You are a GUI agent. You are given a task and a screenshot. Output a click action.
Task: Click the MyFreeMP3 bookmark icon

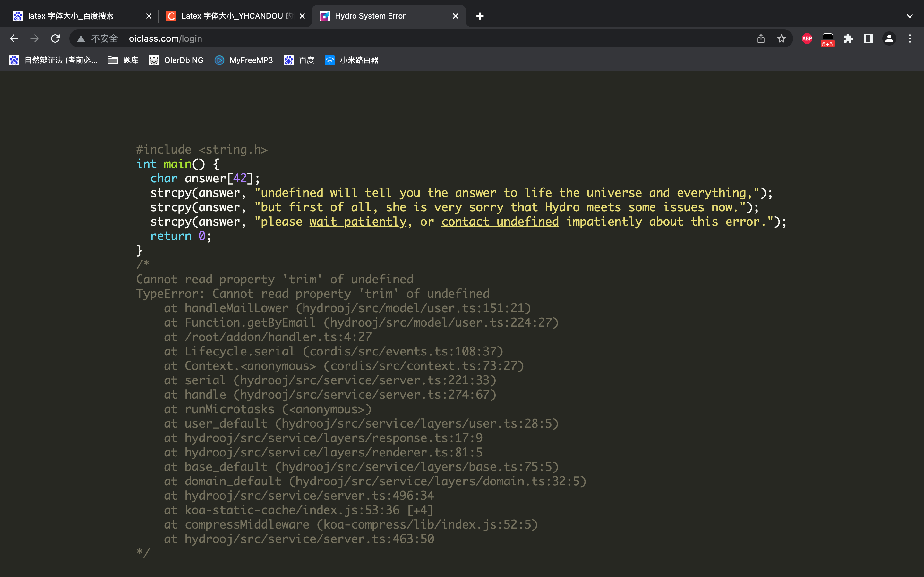[x=219, y=60]
